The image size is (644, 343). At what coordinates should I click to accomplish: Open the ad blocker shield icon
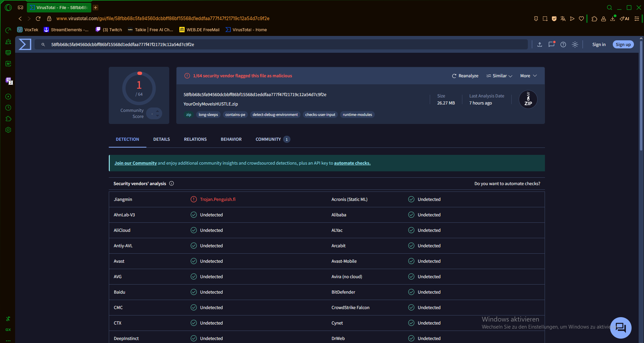coord(554,18)
